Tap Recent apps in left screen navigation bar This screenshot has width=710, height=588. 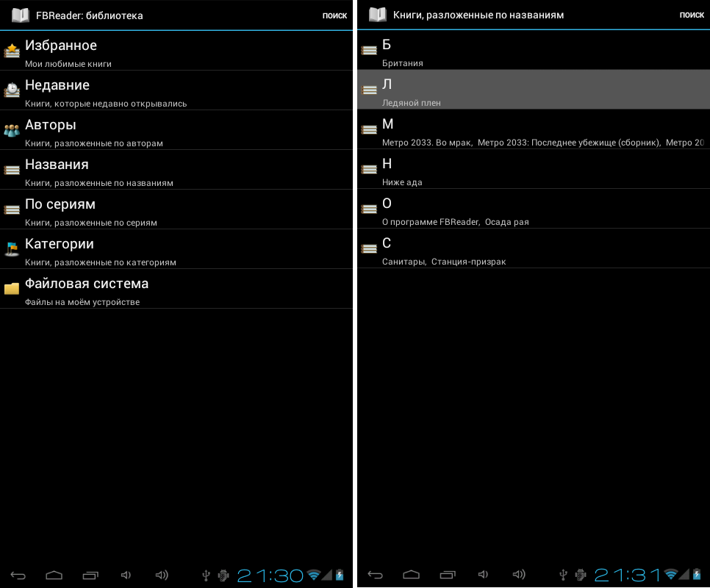click(90, 576)
